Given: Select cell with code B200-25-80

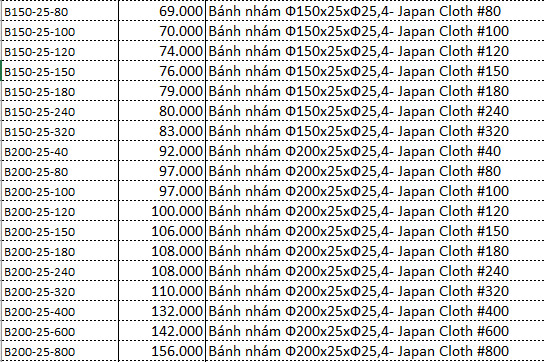Looking at the screenshot, I should pyautogui.click(x=60, y=171).
